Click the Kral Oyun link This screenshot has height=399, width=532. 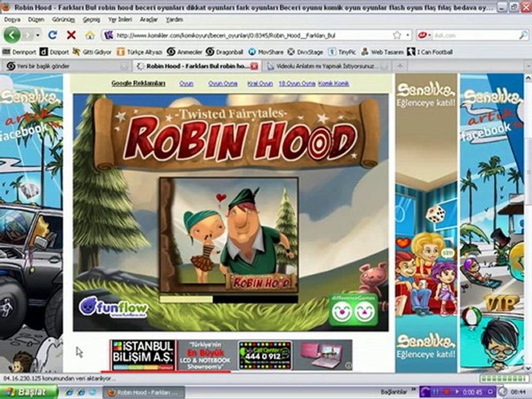pos(260,84)
